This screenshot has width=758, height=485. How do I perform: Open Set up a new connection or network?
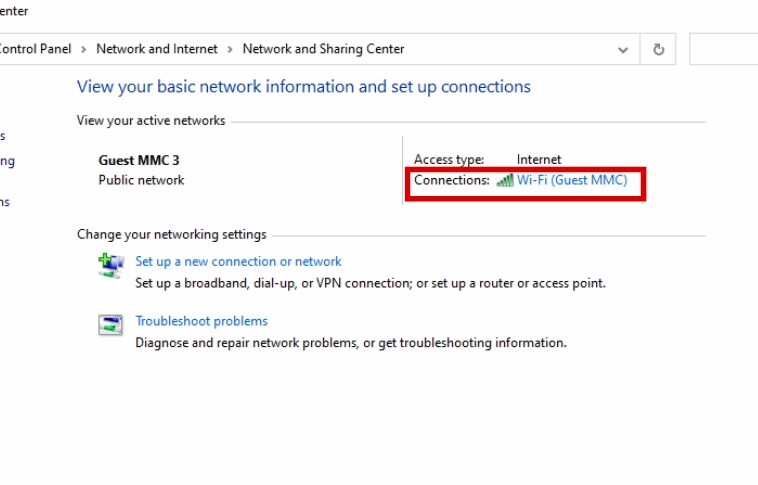click(238, 262)
